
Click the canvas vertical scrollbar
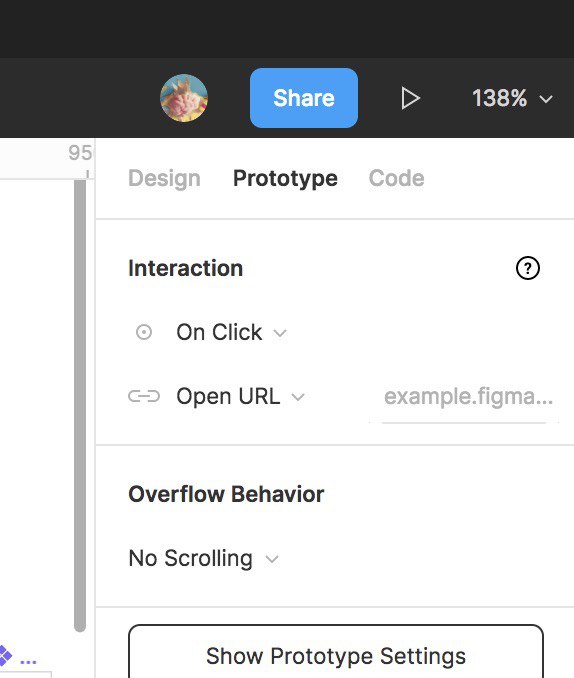[x=80, y=406]
